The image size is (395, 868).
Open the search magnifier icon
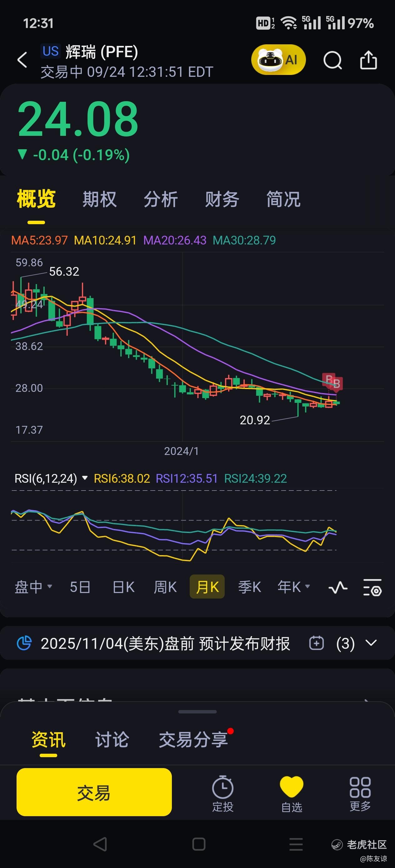[x=332, y=60]
